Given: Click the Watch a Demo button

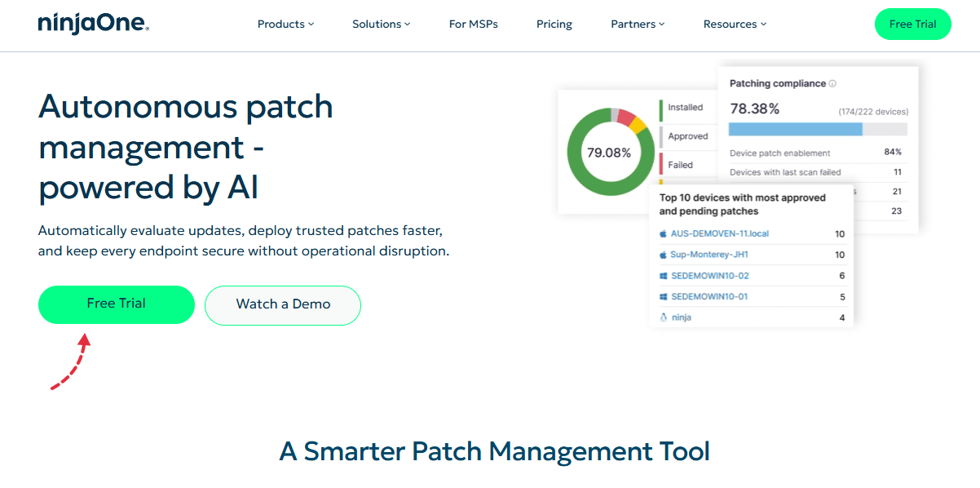Looking at the screenshot, I should (283, 305).
